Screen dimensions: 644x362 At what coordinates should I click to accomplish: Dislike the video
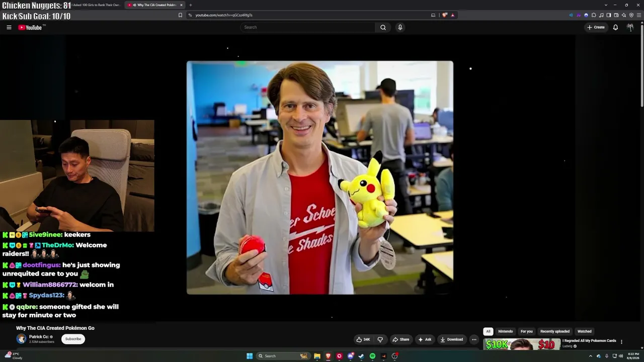click(380, 339)
